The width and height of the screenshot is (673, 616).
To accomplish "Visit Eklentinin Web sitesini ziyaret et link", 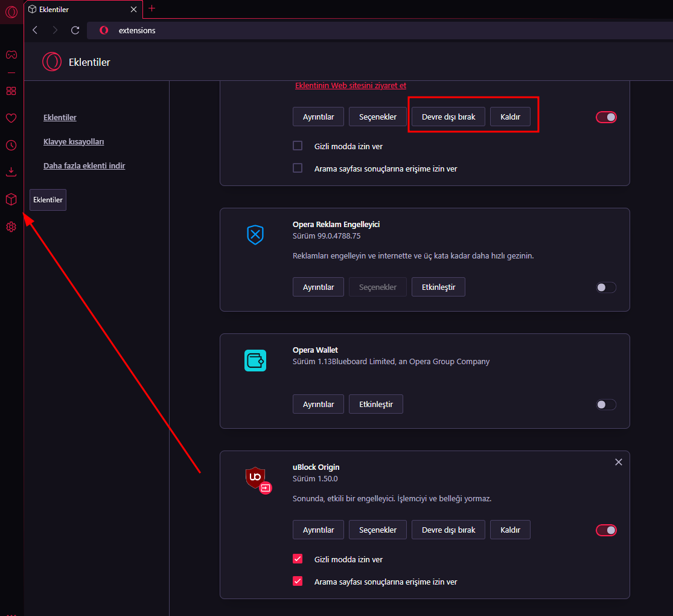I will [350, 86].
